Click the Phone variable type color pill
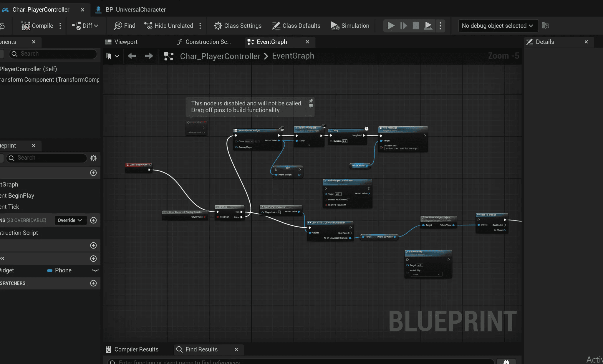Viewport: 603px width, 364px height. click(x=50, y=271)
